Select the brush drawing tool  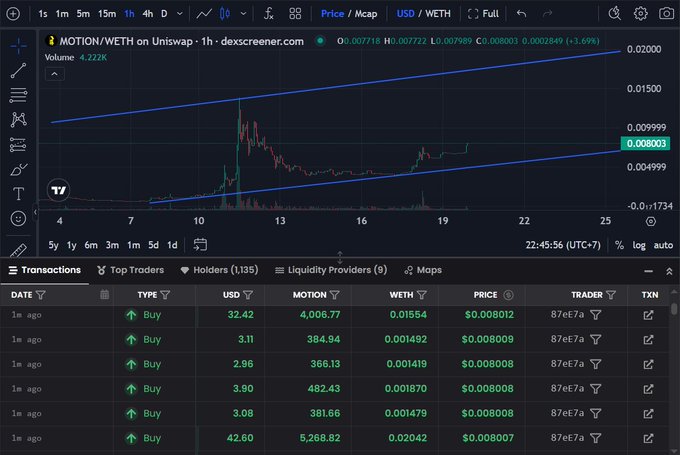(x=18, y=169)
